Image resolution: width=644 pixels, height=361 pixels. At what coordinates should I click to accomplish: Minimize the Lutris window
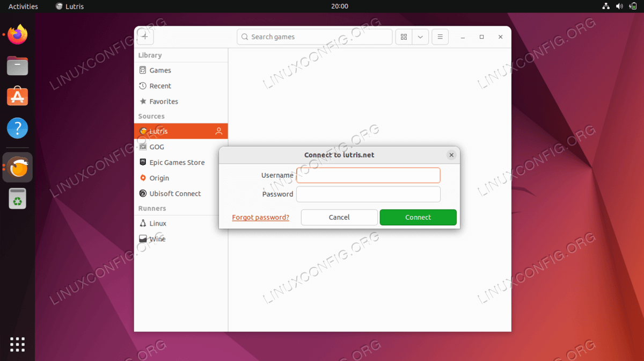pos(463,37)
